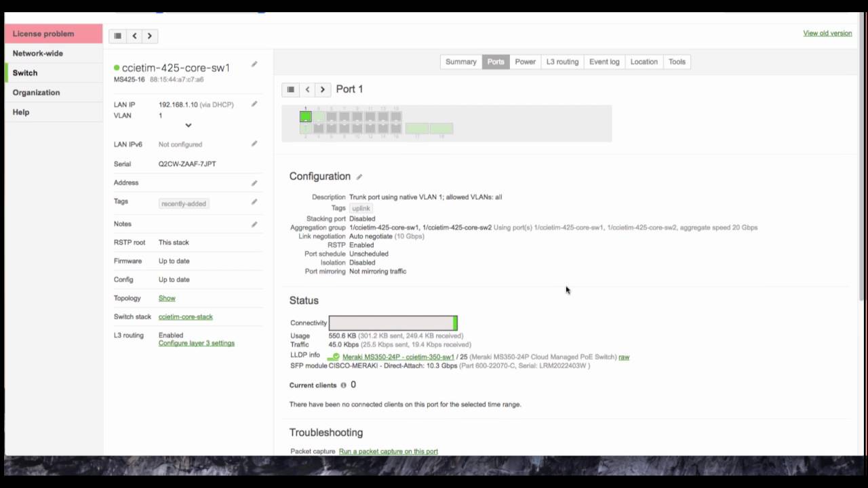
Task: Go to previous port arrow
Action: [x=307, y=89]
